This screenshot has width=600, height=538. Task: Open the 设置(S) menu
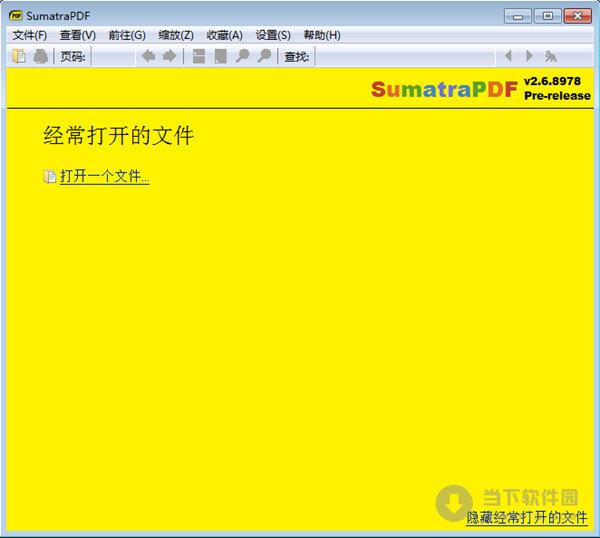[x=273, y=36]
